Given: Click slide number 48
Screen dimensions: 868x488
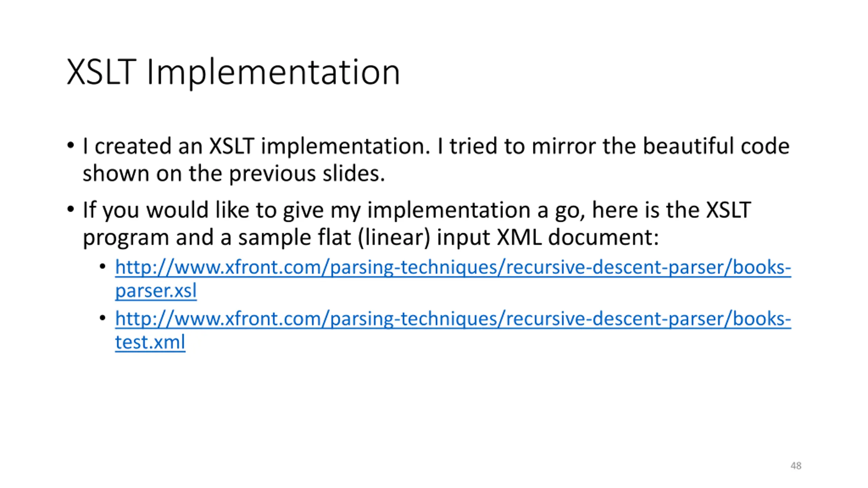Looking at the screenshot, I should tap(796, 466).
